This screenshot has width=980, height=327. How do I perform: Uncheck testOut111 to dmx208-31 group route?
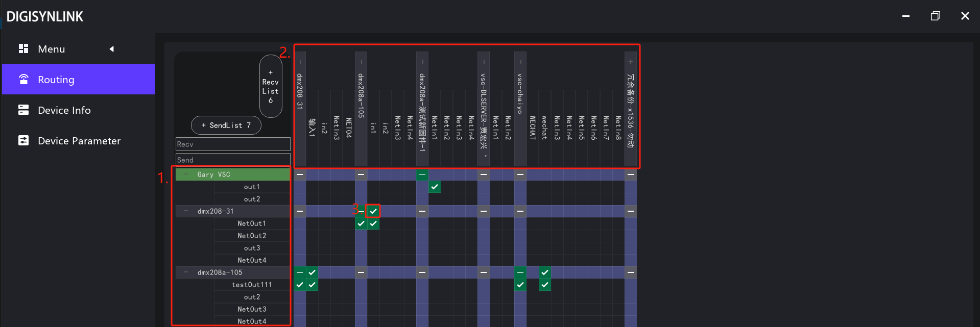pos(300,285)
